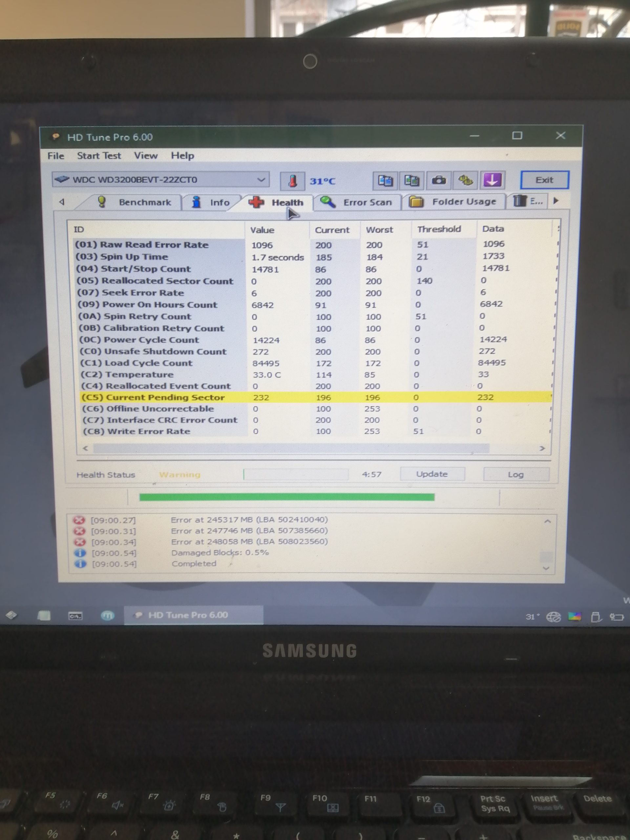The image size is (630, 840).
Task: Click the camera save screenshot icon
Action: click(439, 180)
